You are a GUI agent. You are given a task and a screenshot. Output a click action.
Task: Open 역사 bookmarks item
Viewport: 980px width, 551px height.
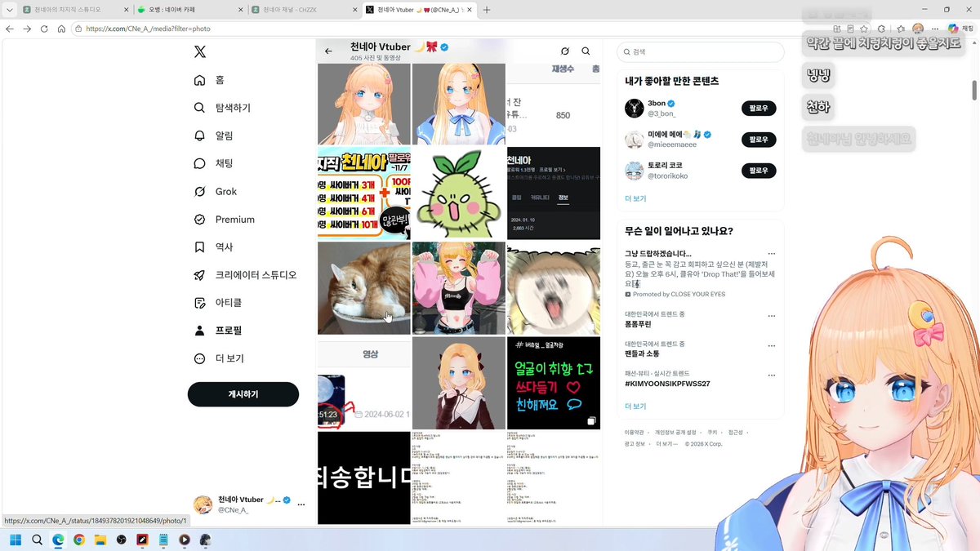pyautogui.click(x=213, y=247)
